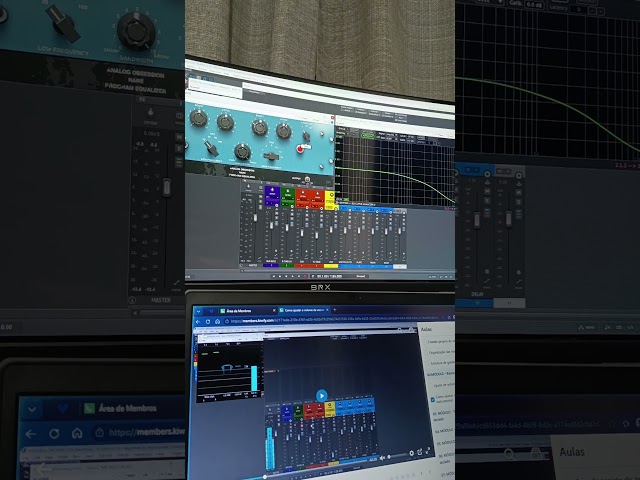Toggle the red power light on the equalizer plugin

tap(300, 149)
